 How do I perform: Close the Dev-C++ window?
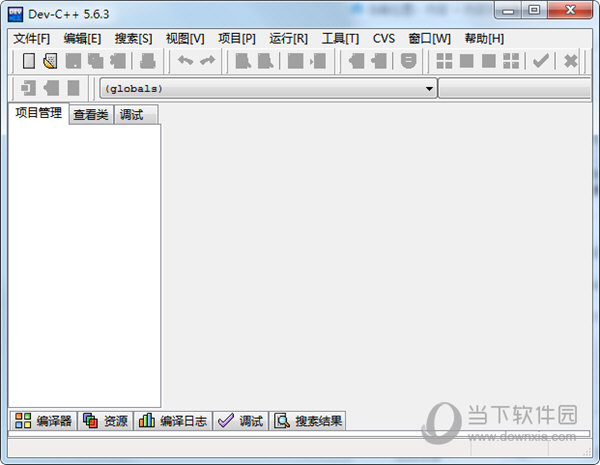click(569, 10)
